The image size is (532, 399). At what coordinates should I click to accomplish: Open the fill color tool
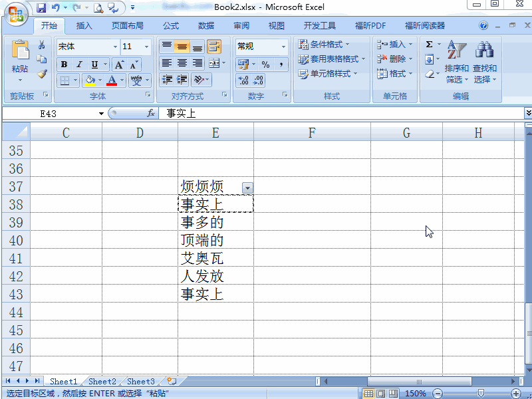pyautogui.click(x=90, y=80)
